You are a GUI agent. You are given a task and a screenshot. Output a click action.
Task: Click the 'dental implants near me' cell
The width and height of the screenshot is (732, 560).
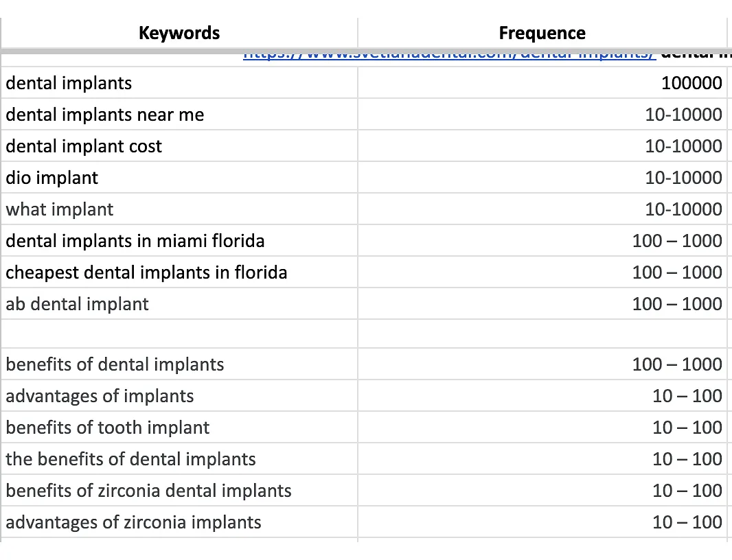pos(105,115)
